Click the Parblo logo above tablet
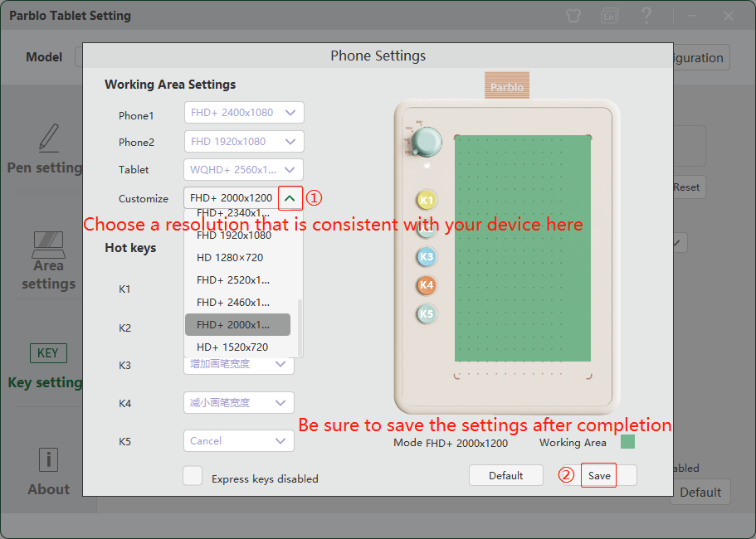The width and height of the screenshot is (756, 539). 507,85
